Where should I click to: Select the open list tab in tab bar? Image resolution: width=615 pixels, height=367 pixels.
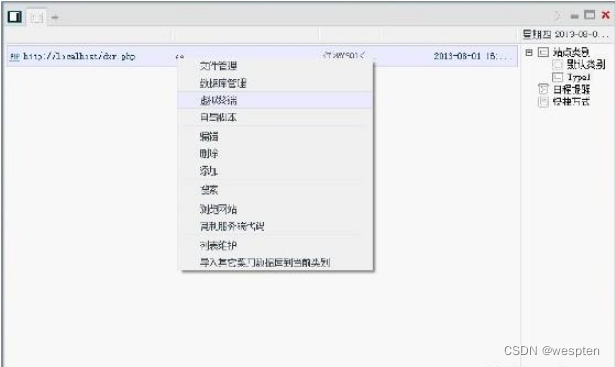36,17
